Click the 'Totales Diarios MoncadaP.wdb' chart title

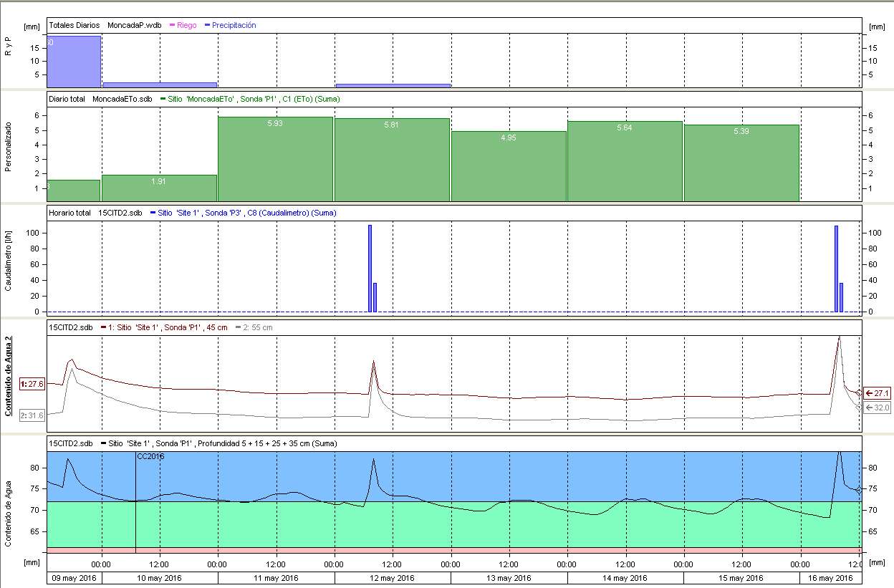coord(105,25)
